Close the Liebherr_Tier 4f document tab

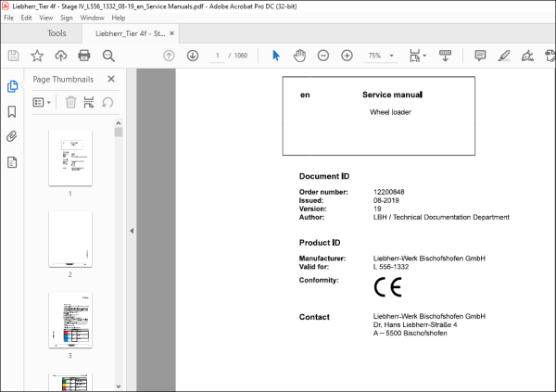pyautogui.click(x=172, y=33)
